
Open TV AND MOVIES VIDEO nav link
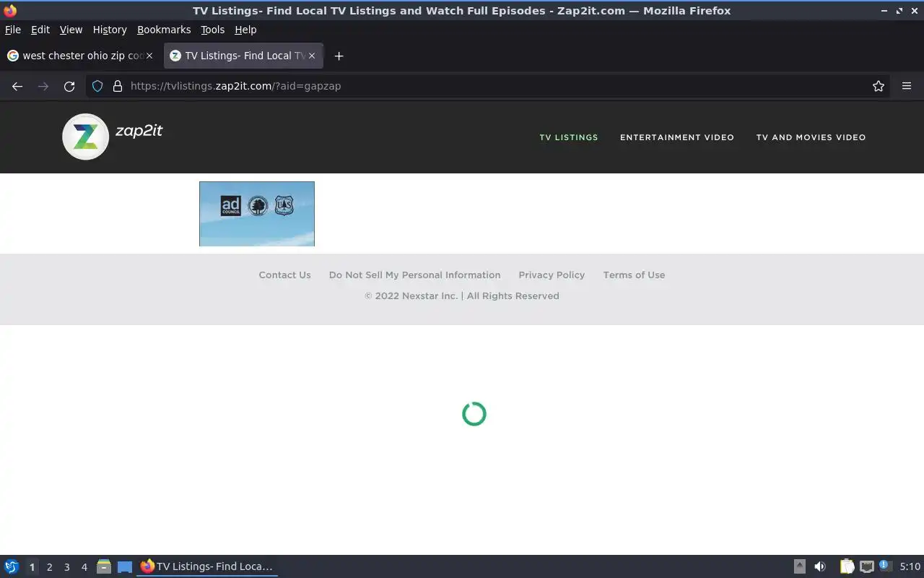coord(811,137)
